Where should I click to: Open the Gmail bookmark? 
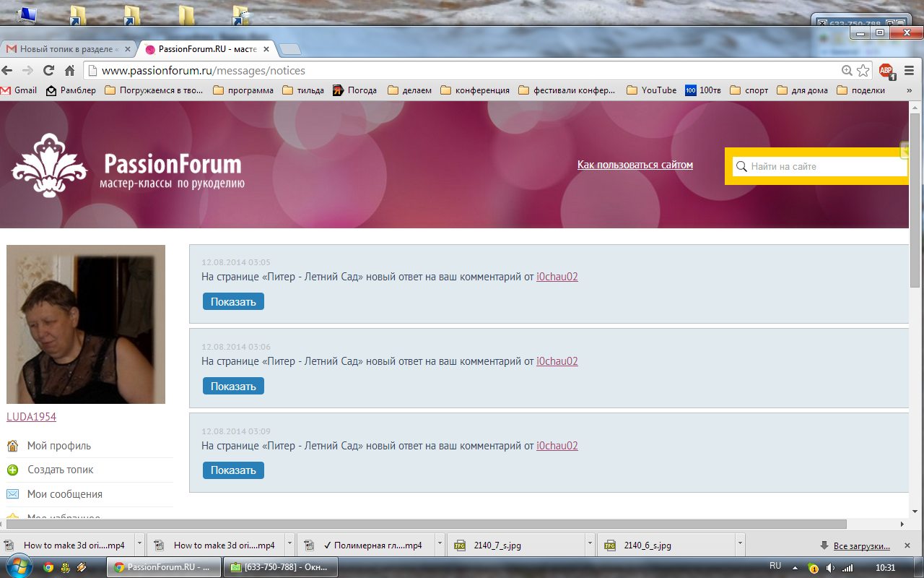click(x=19, y=90)
